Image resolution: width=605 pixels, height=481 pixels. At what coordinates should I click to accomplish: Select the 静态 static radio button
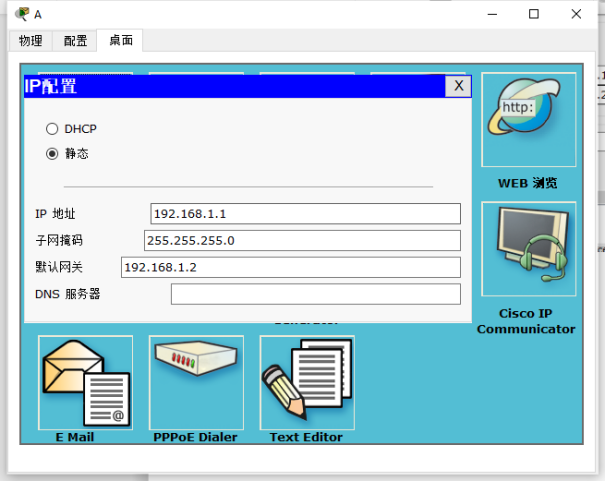click(x=52, y=154)
